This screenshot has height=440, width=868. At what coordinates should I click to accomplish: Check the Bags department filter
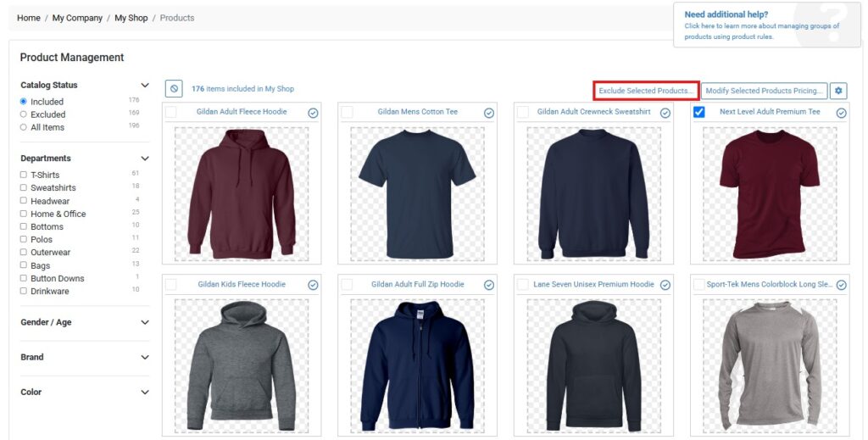tap(23, 265)
